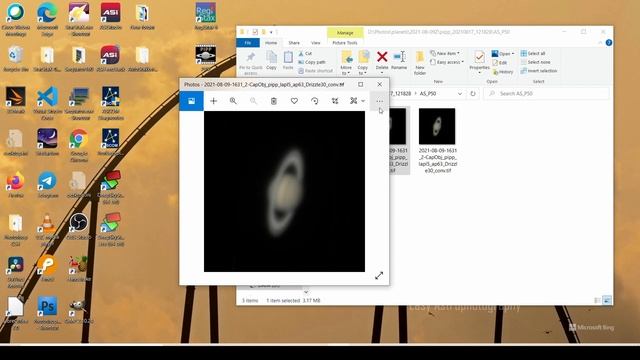Viewport: 640px width, 360px height.
Task: Expand the Open dropdown in ribbon
Action: [x=502, y=53]
